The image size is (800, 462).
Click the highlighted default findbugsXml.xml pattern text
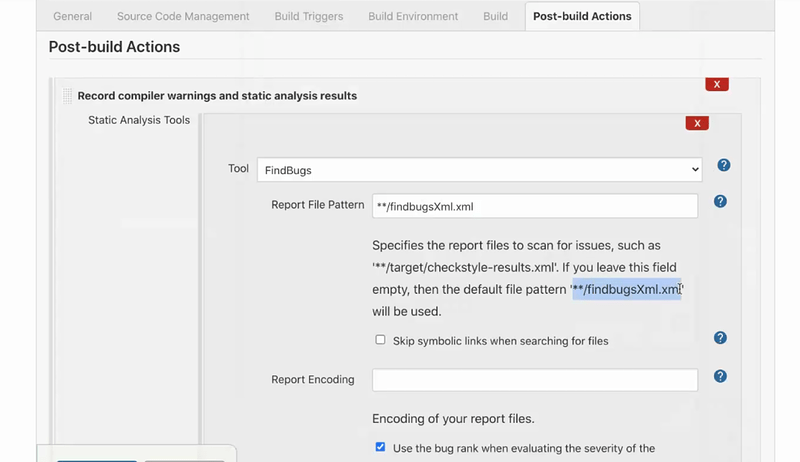point(627,290)
